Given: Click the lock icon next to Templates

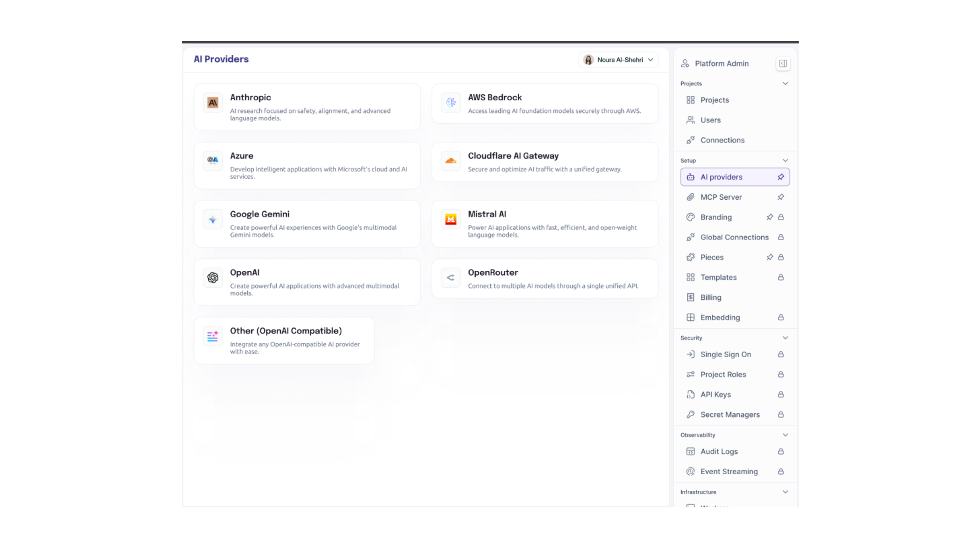Looking at the screenshot, I should 780,278.
